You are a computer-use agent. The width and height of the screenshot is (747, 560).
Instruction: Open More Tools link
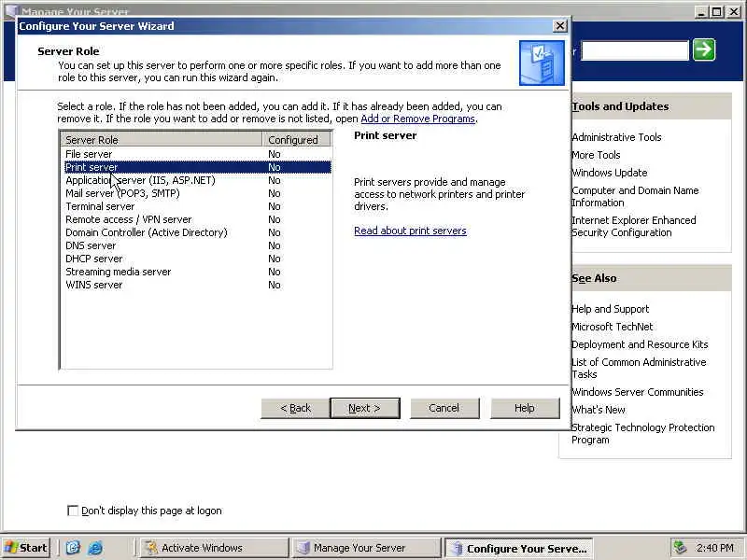(596, 155)
